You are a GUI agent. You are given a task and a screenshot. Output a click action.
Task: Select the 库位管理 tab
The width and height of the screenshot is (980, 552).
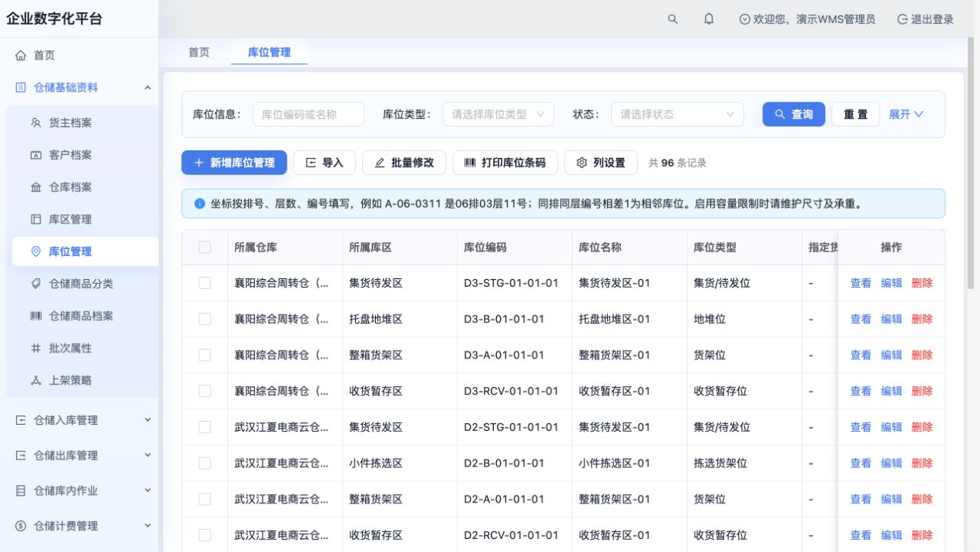(269, 52)
